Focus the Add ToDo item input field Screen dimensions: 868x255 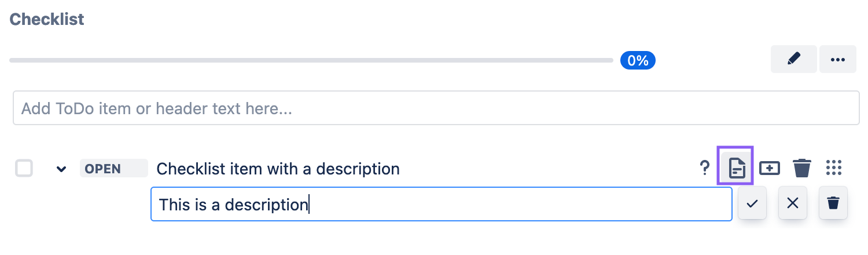[x=436, y=108]
